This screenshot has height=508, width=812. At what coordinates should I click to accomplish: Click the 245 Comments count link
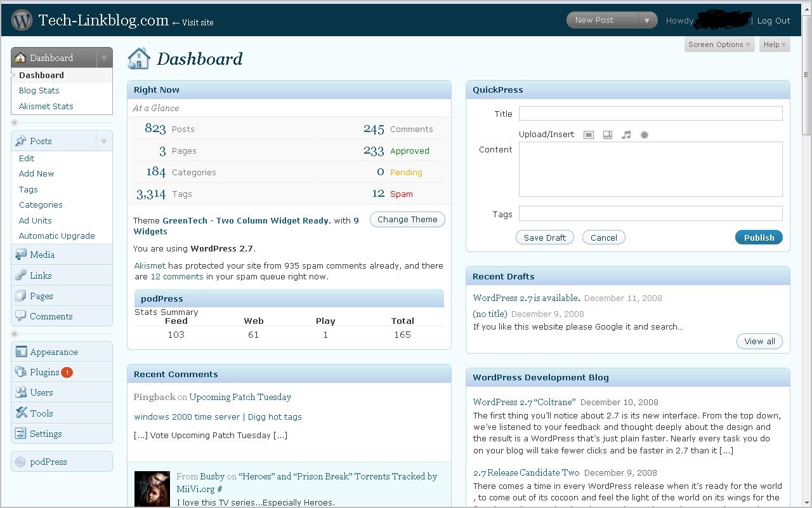(x=374, y=130)
